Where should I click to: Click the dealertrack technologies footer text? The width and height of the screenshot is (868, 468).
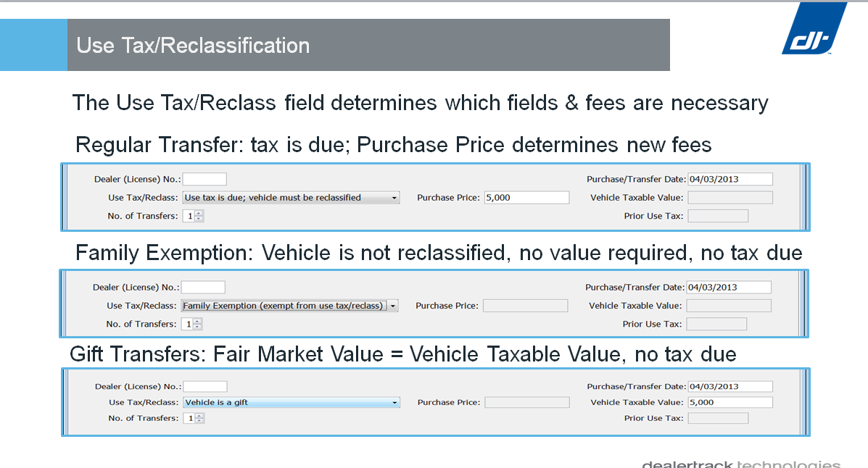[x=740, y=464]
